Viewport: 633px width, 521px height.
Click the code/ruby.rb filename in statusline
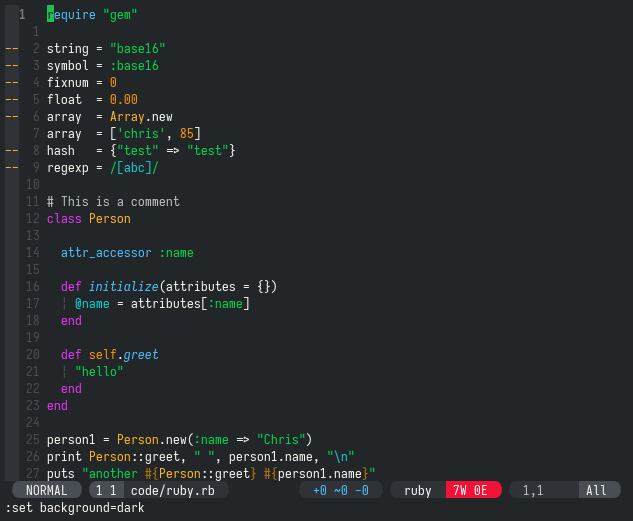(x=172, y=490)
